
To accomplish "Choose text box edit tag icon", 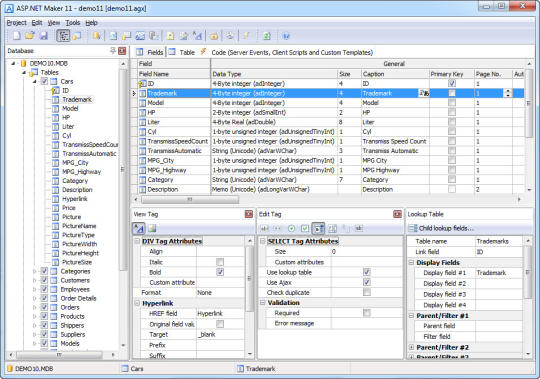I will 264,228.
